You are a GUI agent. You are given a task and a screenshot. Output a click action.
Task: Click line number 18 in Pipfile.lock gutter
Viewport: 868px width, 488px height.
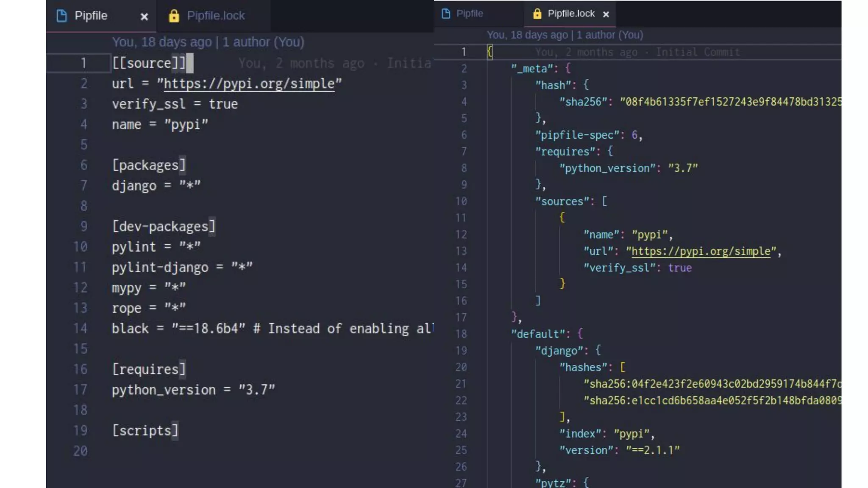[461, 334]
